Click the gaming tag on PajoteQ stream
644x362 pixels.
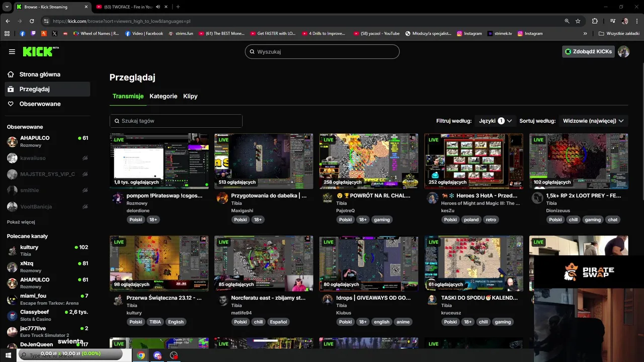[382, 220]
